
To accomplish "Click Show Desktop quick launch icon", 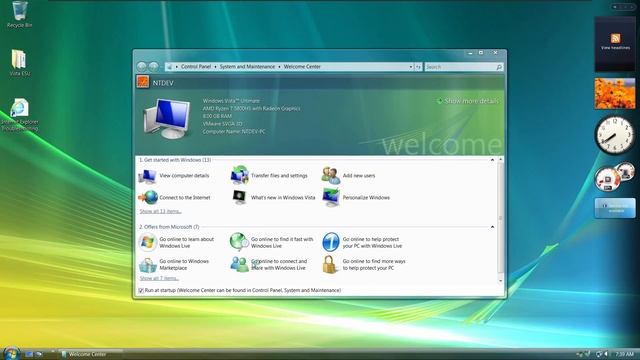I will click(29, 354).
